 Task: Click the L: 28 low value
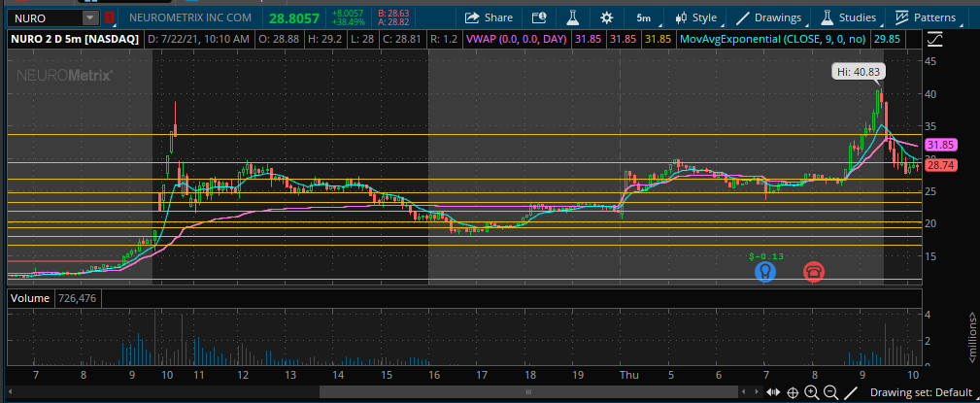(360, 40)
